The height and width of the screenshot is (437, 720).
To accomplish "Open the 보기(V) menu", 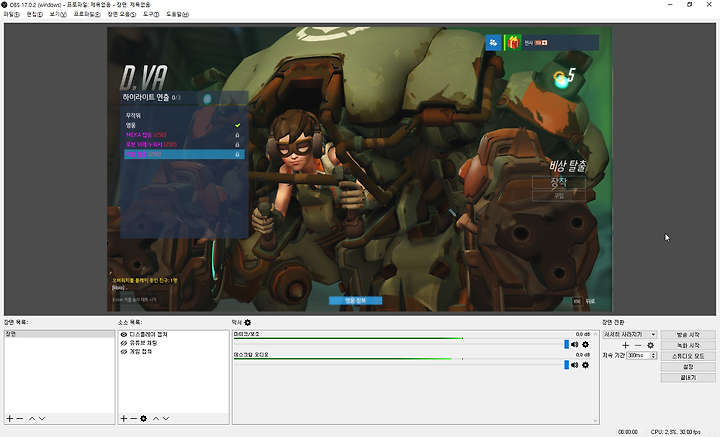I will pos(58,14).
